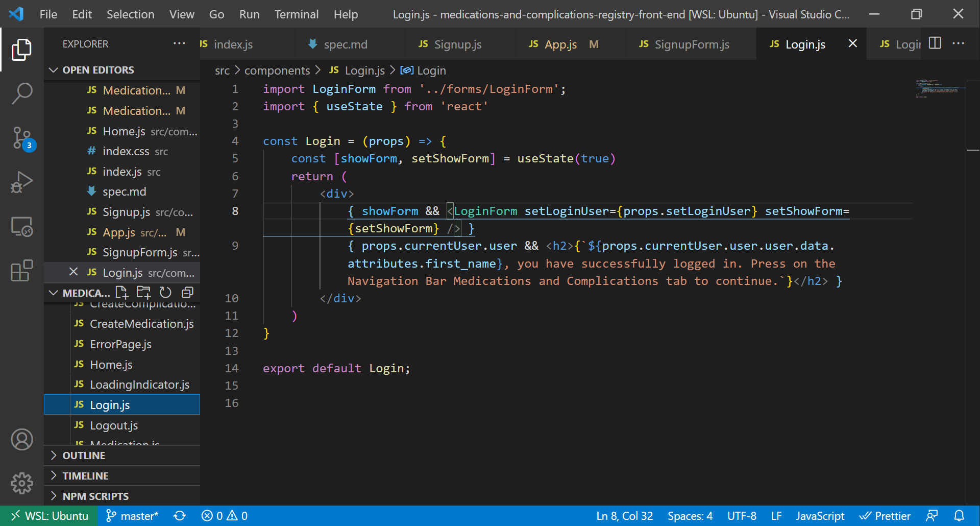Click the New File icon in explorer
Image resolution: width=980 pixels, height=526 pixels.
[121, 293]
